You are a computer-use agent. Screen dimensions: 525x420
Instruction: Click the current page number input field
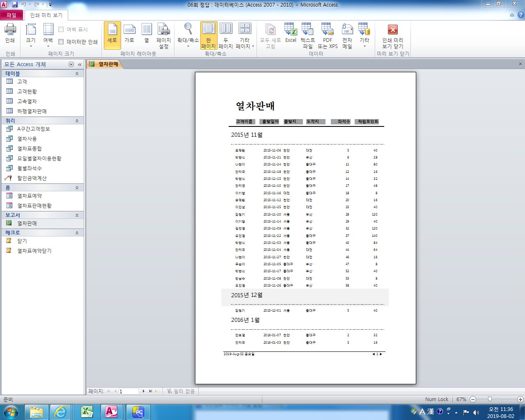click(128, 391)
